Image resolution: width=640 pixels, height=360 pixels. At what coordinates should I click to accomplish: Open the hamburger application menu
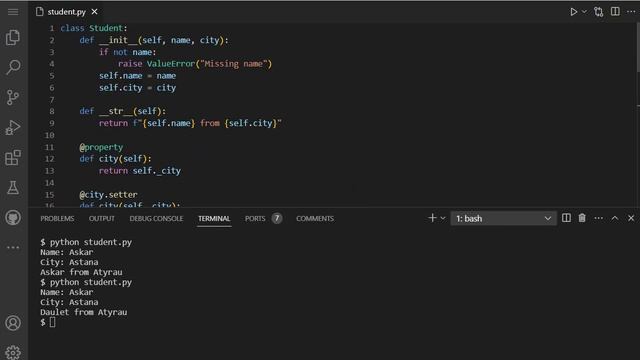(13, 11)
